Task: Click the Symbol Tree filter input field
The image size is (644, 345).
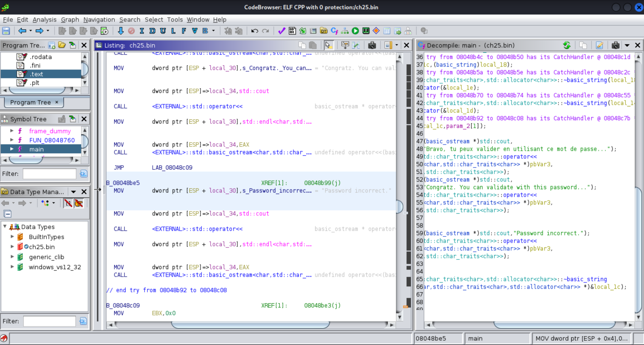Action: [x=49, y=174]
